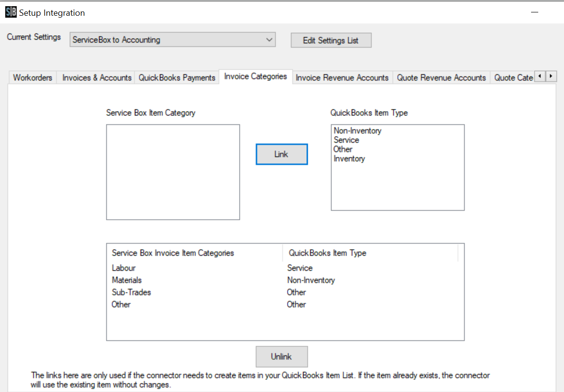The width and height of the screenshot is (564, 392).
Task: Click the Other type next to Sub-Trades
Action: (296, 292)
